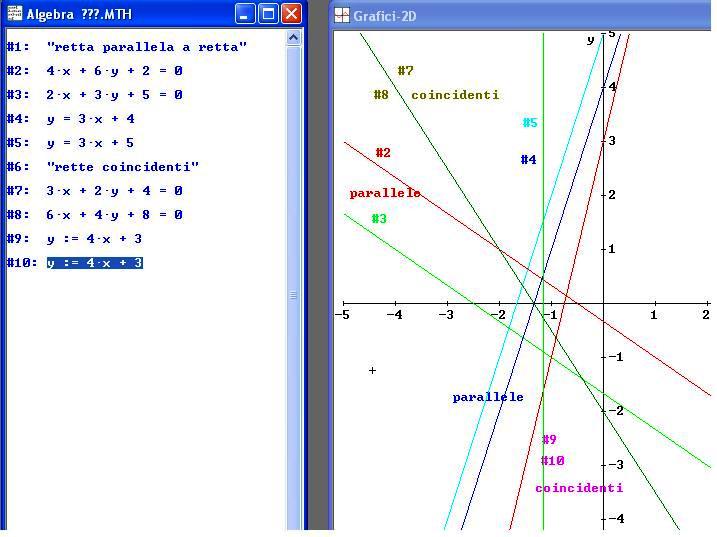Click the magenta #10 label in plot

pos(553,461)
